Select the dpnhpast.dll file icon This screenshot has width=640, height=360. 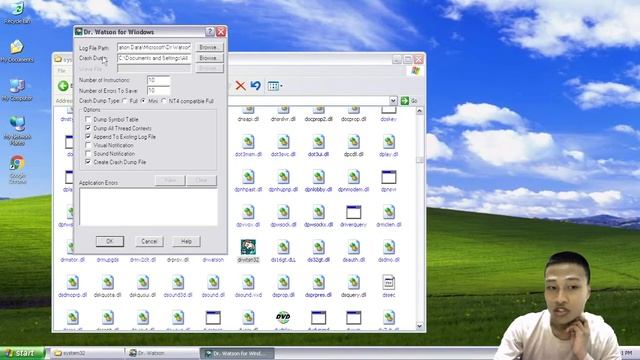click(x=248, y=177)
